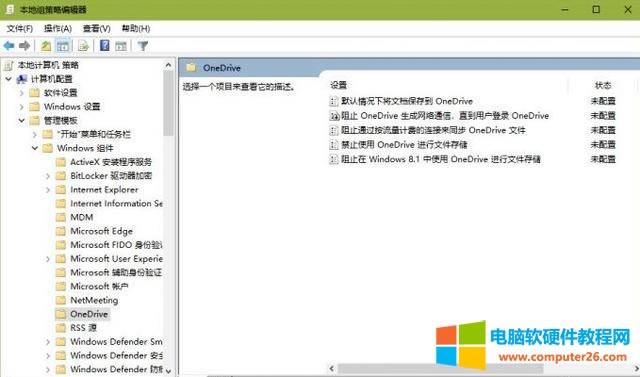Select Microsoft FIDO 身份验证 folder
The width and height of the screenshot is (640, 377).
pyautogui.click(x=116, y=245)
